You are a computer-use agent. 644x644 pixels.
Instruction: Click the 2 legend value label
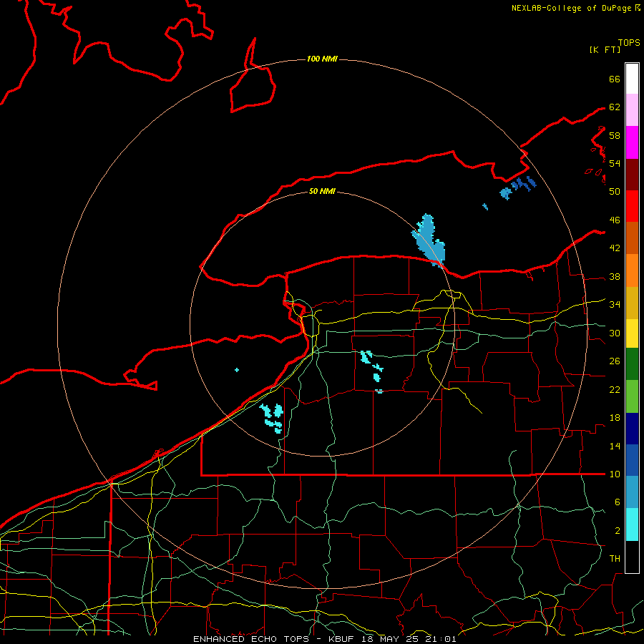pyautogui.click(x=617, y=531)
